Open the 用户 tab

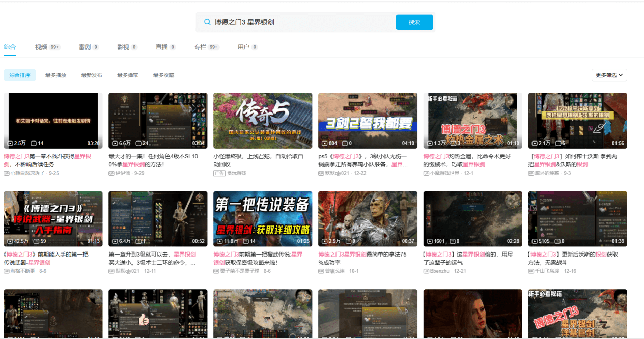point(248,47)
